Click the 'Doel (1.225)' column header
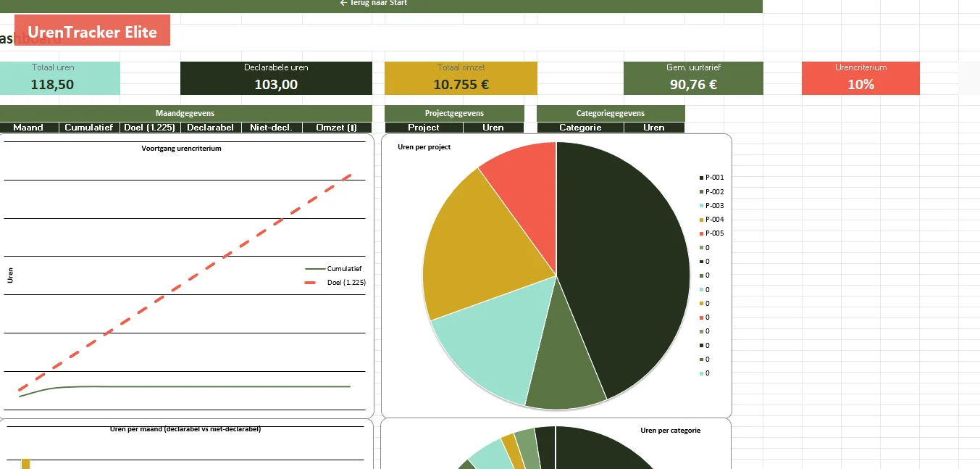The image size is (980, 469). coord(150,128)
